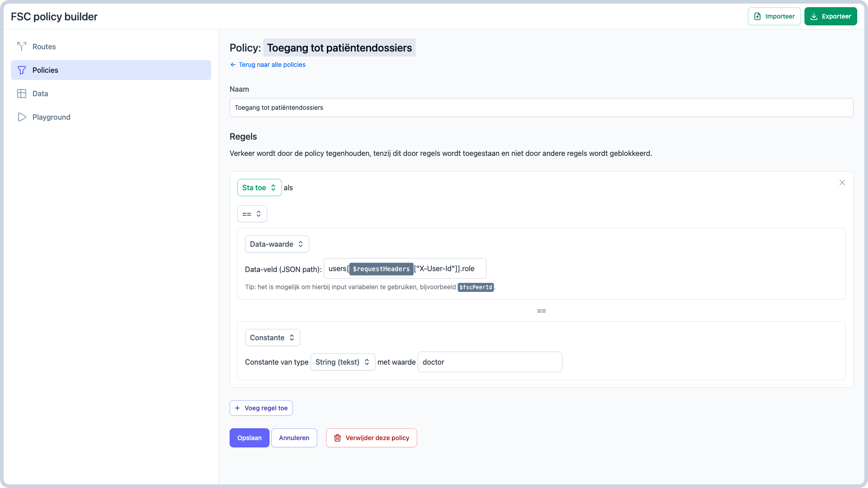This screenshot has width=868, height=488.
Task: Click Voeg regel toe button
Action: click(261, 408)
